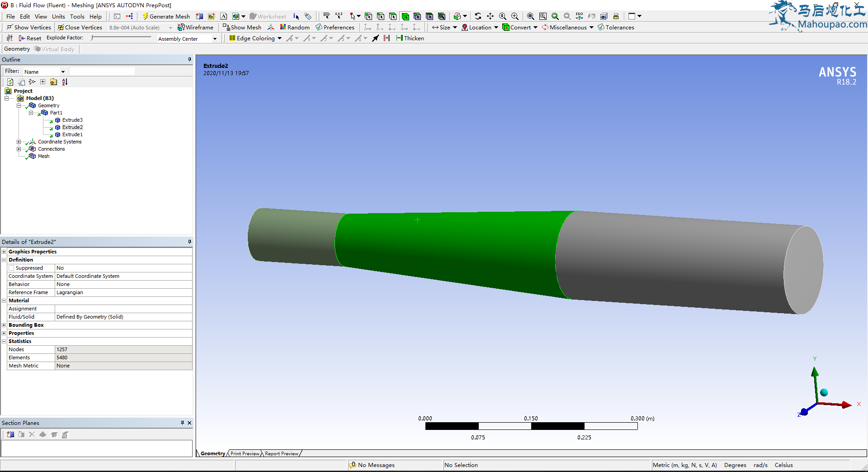Collapse the Part1 tree node
Viewport: 868px width, 472px height.
coord(31,113)
